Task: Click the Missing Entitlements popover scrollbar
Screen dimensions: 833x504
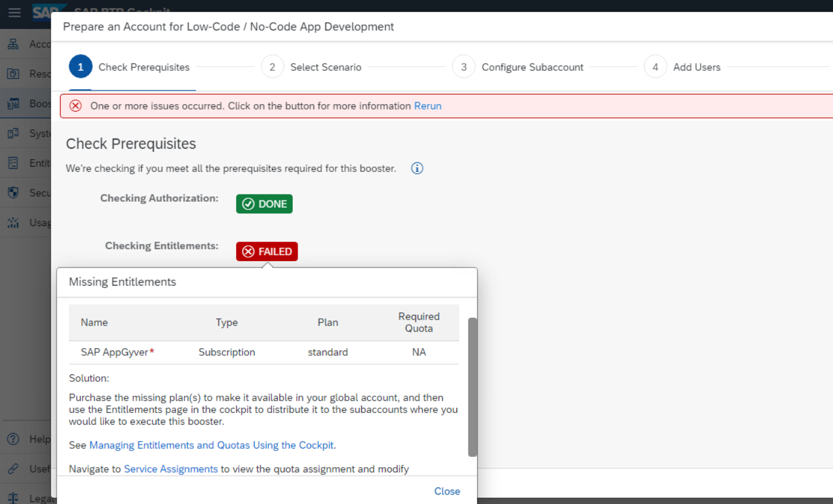Action: tap(472, 387)
